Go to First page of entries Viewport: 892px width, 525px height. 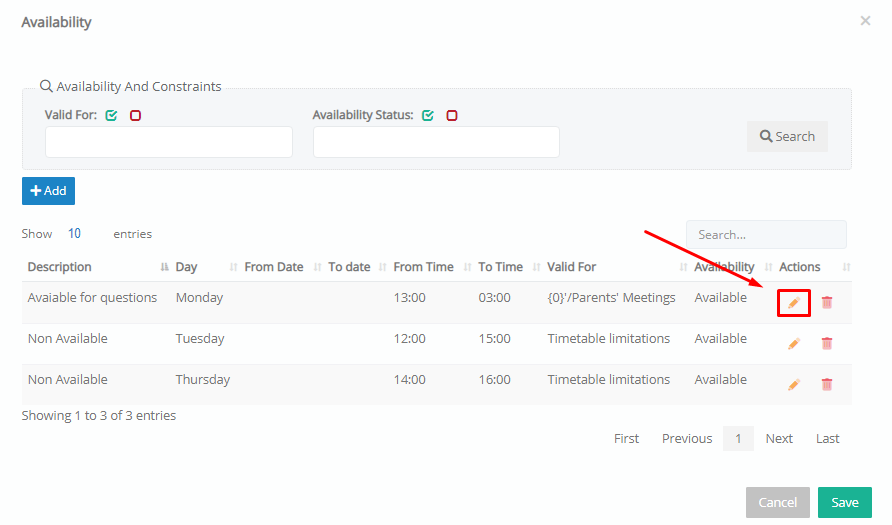pos(626,439)
